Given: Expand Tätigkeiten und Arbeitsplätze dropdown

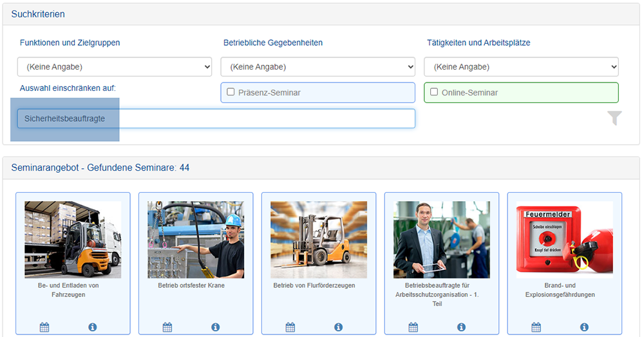Looking at the screenshot, I should 521,66.
